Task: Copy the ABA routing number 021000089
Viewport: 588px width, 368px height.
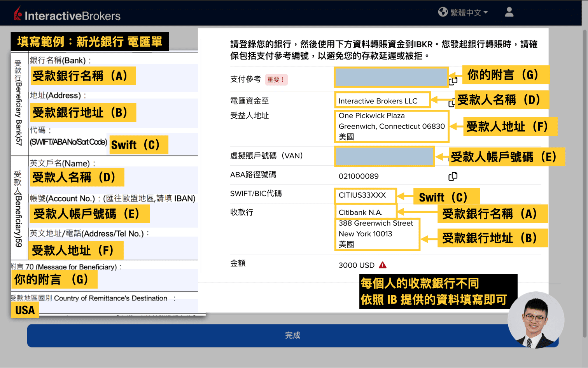Action: [x=453, y=176]
